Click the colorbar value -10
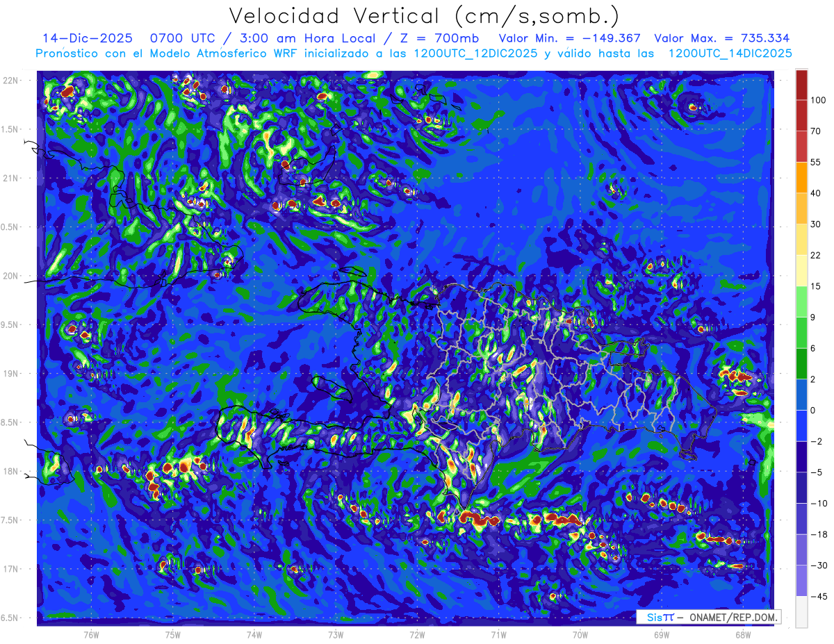 tap(818, 504)
